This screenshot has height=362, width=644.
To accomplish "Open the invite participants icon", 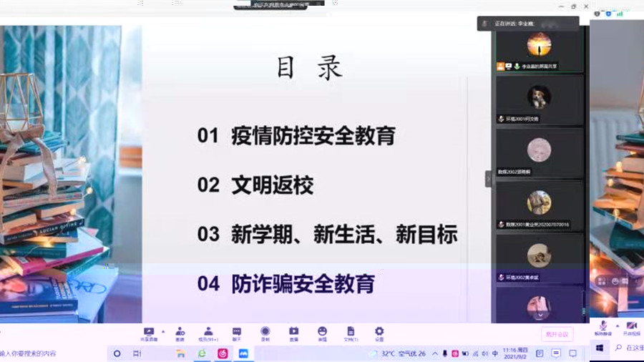I will 180,334.
